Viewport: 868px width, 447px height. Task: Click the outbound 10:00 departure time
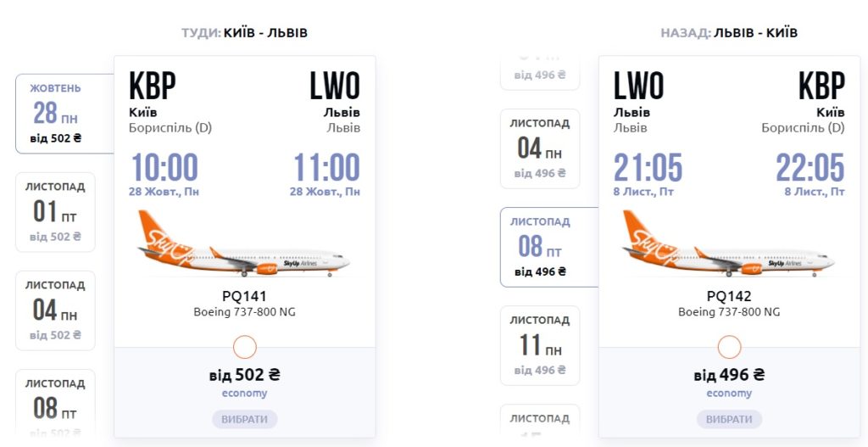(x=164, y=168)
